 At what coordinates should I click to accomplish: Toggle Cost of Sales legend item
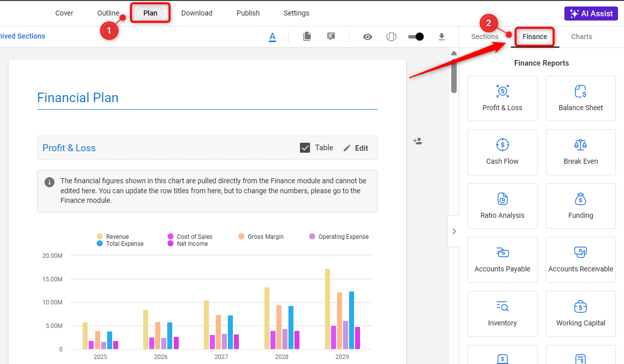point(190,237)
